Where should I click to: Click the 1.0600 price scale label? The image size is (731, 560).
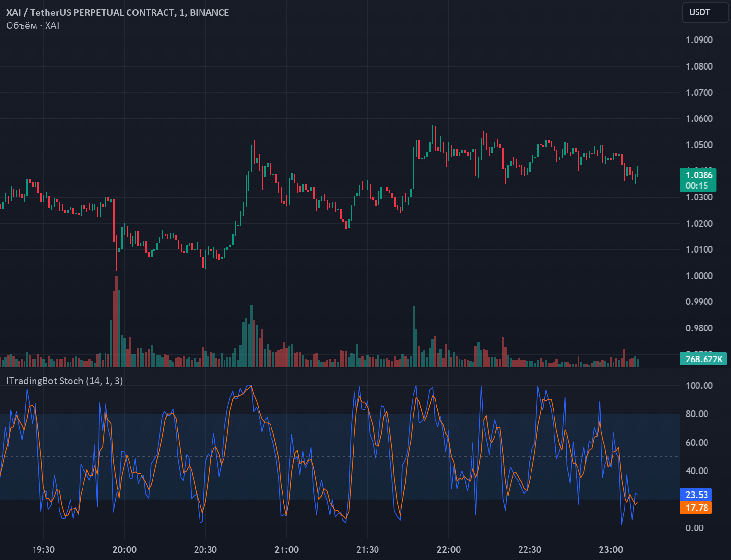click(699, 118)
